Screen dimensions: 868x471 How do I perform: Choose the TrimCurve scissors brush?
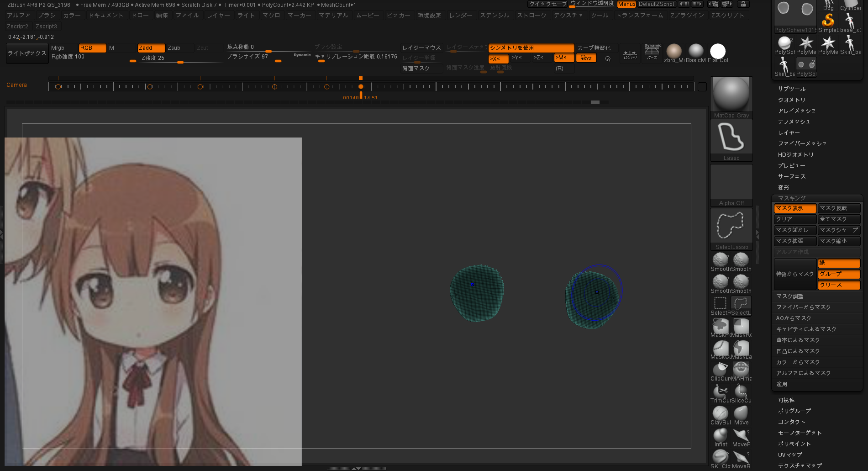click(x=721, y=392)
